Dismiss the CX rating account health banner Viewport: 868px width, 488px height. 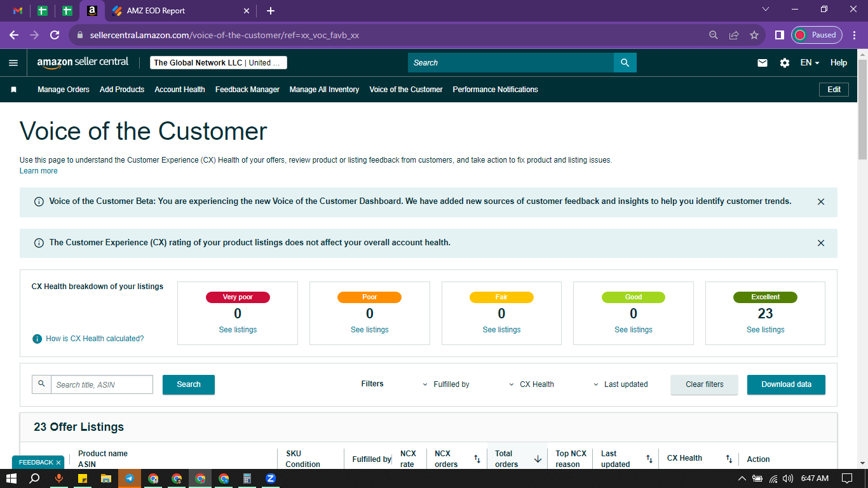(x=821, y=243)
